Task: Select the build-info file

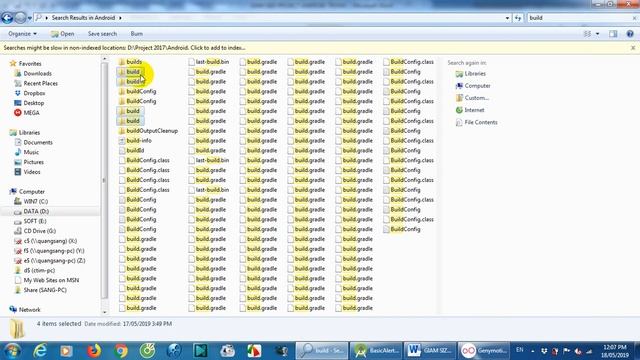Action: point(139,141)
